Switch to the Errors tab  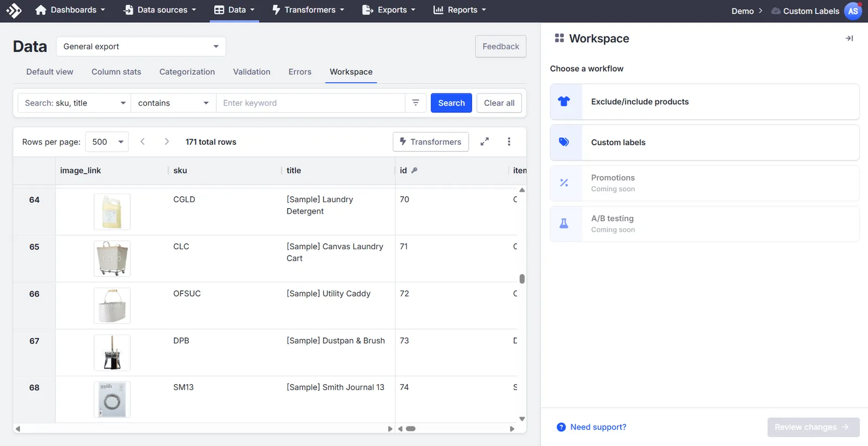coord(300,72)
